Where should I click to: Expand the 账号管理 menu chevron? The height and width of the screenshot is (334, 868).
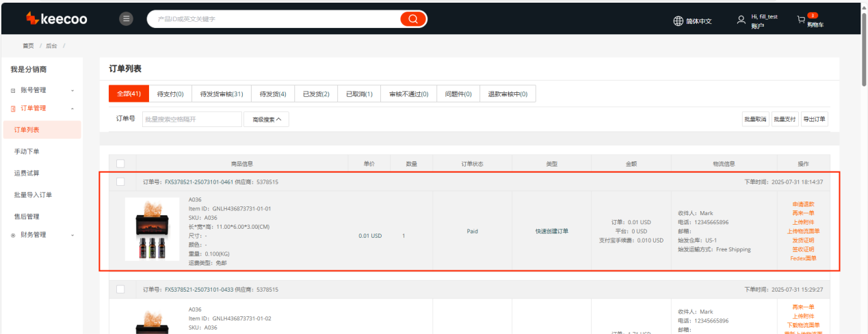(x=73, y=90)
